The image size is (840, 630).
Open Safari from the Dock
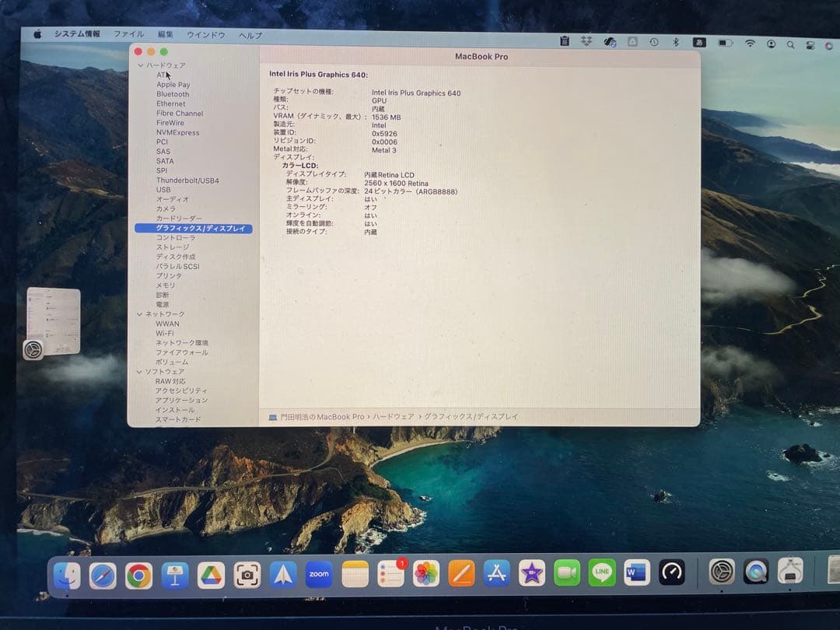(100, 574)
